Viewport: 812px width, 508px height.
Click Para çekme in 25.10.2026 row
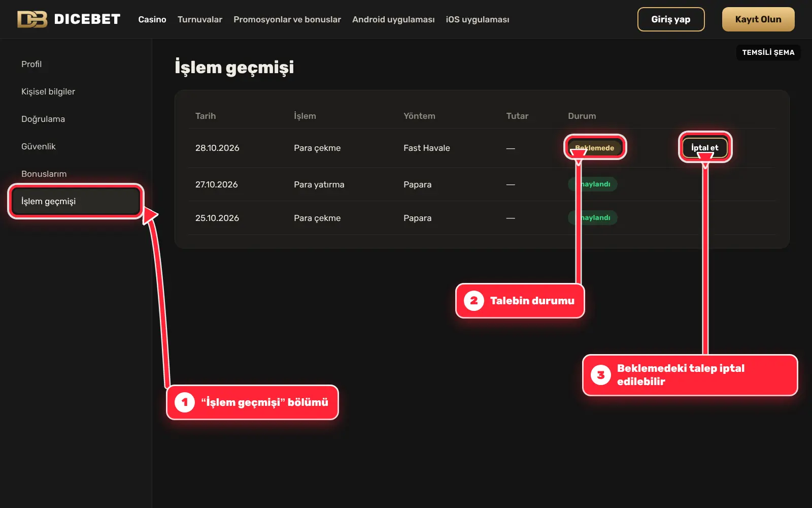[x=317, y=218]
